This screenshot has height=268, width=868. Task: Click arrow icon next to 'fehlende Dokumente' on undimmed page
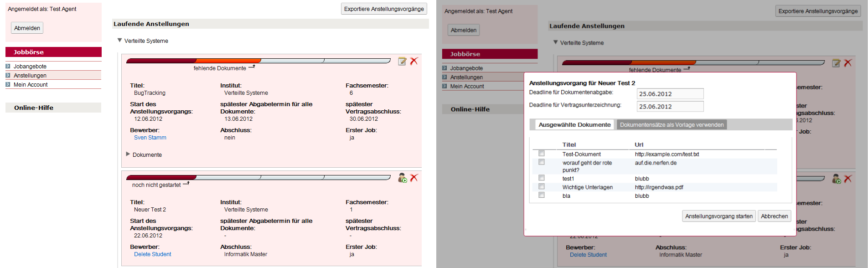252,67
